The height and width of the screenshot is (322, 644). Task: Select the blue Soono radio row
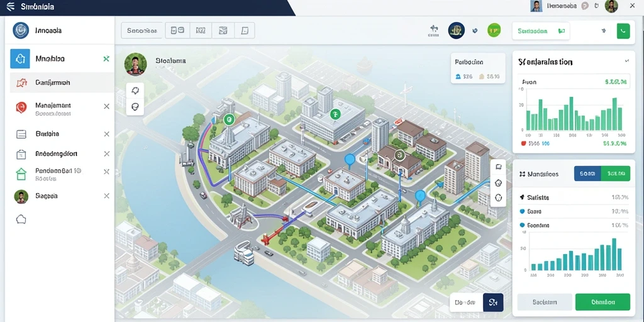[574, 211]
